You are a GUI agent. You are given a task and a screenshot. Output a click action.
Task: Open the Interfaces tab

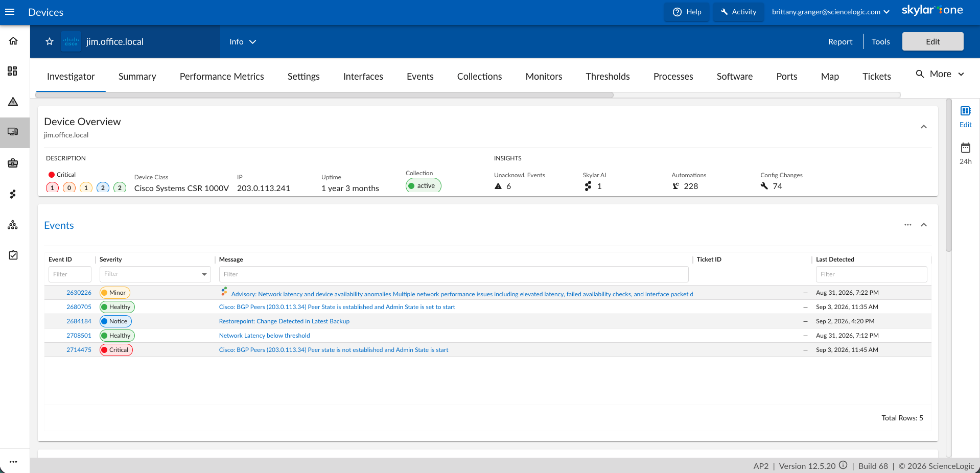(x=363, y=77)
